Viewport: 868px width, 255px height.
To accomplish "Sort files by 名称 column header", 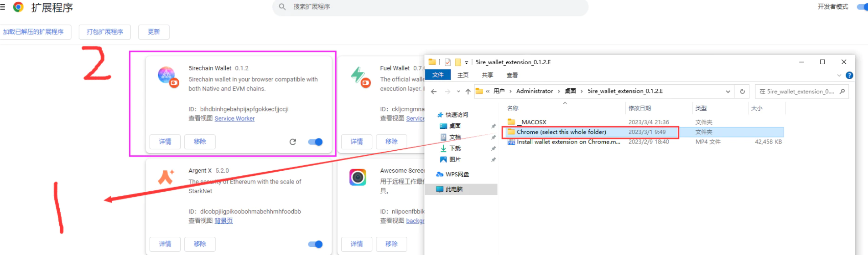I will tap(513, 108).
